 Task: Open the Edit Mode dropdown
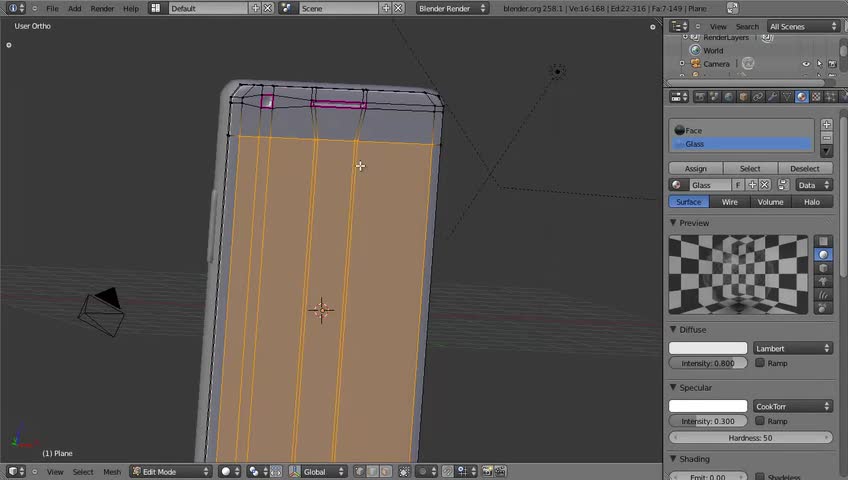[170, 471]
